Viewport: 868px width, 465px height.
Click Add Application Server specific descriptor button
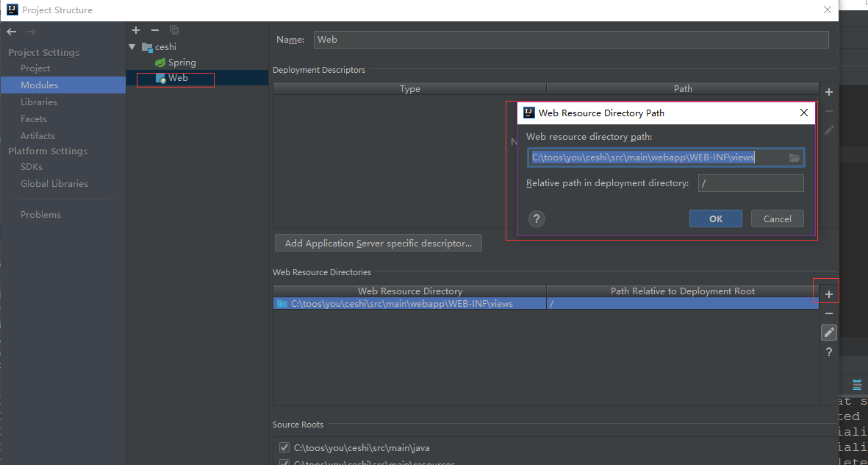pos(378,243)
